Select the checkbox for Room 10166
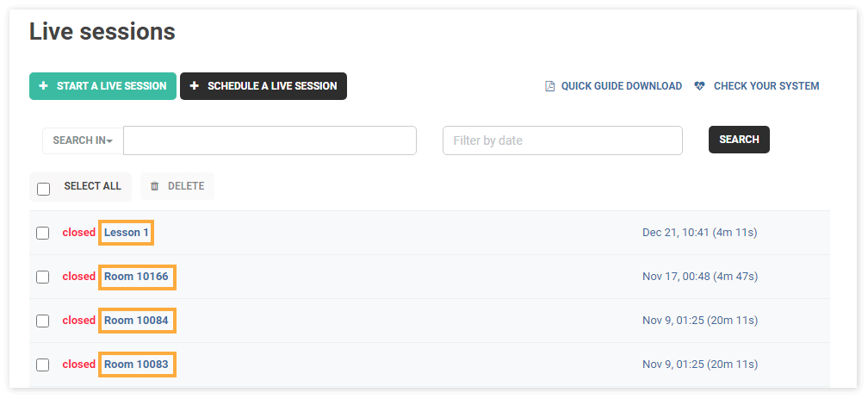The height and width of the screenshot is (399, 868). (43, 277)
